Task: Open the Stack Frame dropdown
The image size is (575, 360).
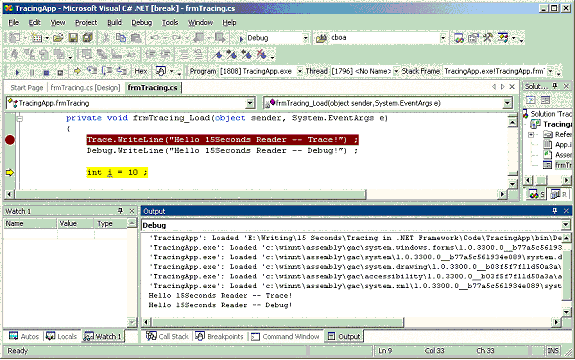Action: coord(550,71)
